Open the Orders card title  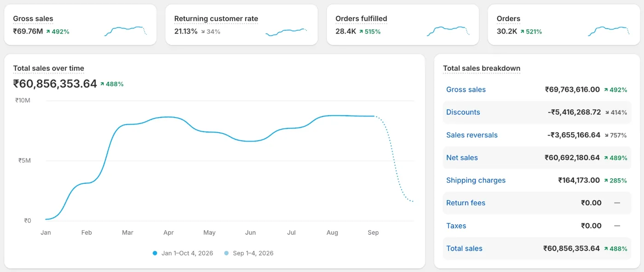(508, 19)
